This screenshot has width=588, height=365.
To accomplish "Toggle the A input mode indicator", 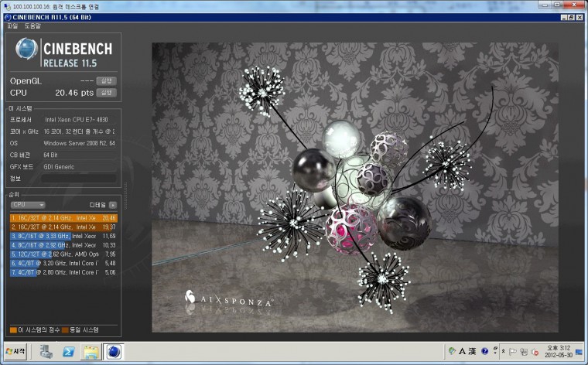I will tap(462, 351).
